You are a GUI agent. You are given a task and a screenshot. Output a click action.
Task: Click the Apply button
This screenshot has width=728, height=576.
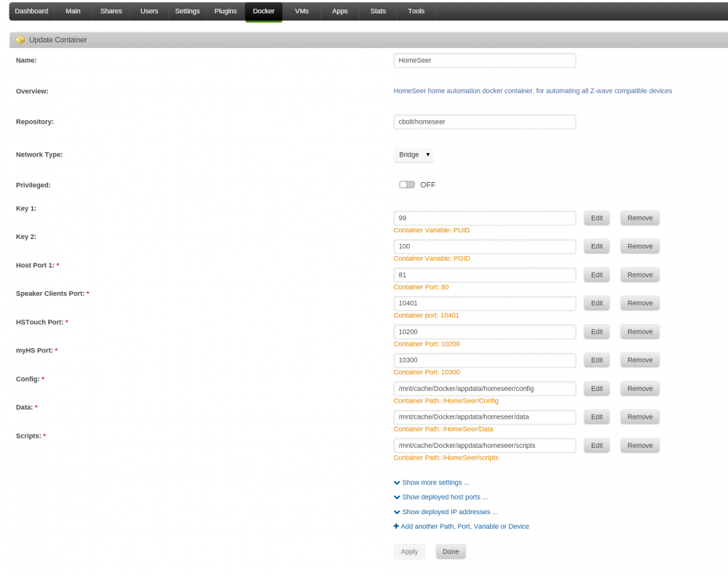409,552
